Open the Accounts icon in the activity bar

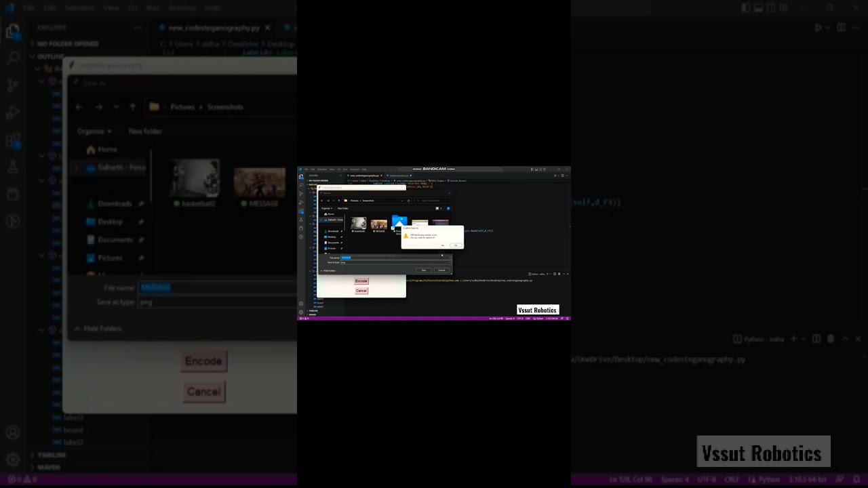(301, 304)
